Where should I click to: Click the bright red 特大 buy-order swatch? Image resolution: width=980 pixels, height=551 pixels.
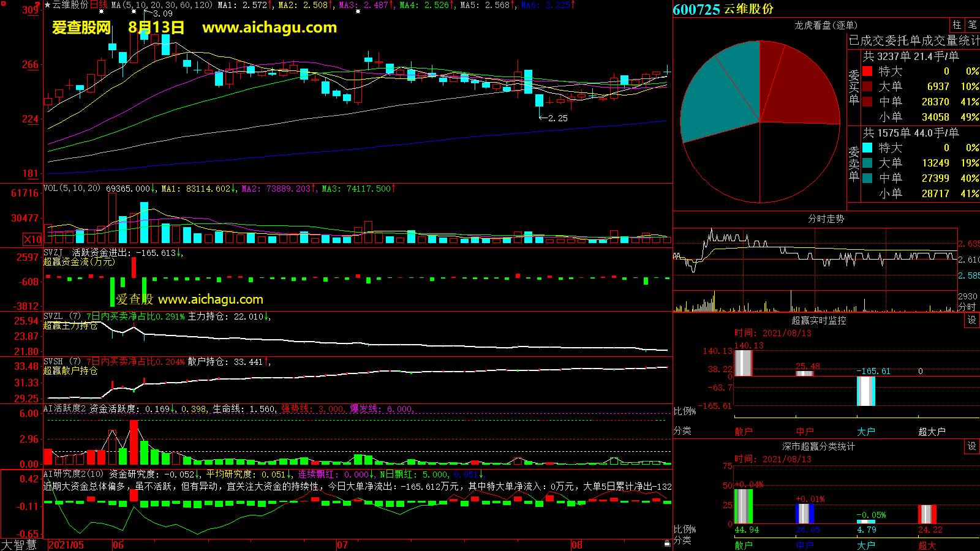(867, 71)
